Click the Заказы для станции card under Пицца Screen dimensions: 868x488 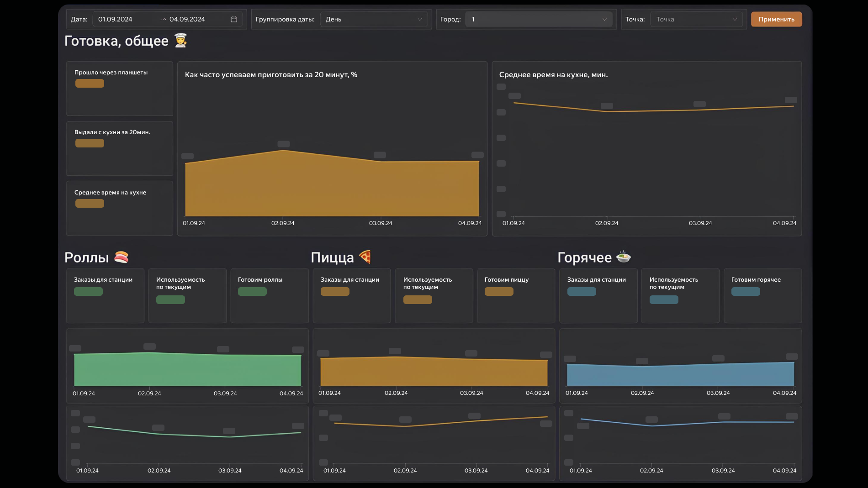coord(351,295)
